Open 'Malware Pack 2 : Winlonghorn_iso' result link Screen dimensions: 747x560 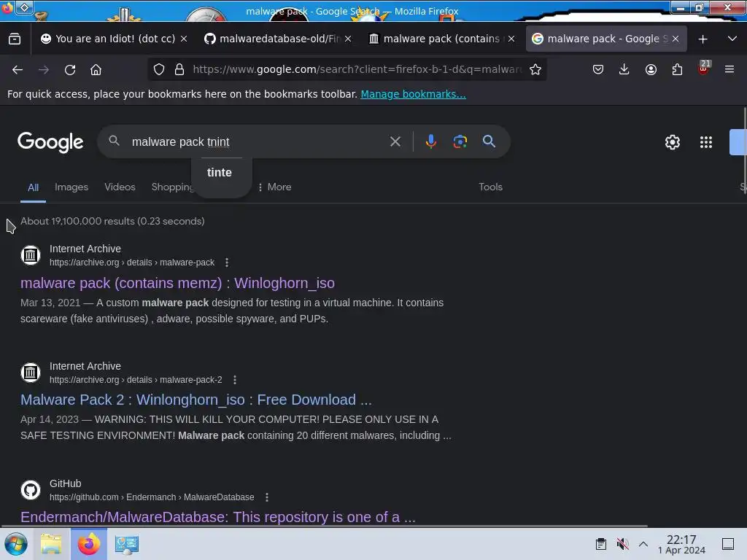tap(196, 400)
